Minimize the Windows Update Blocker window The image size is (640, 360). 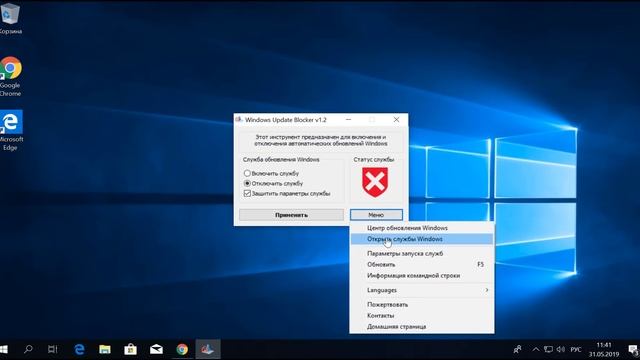(x=348, y=120)
